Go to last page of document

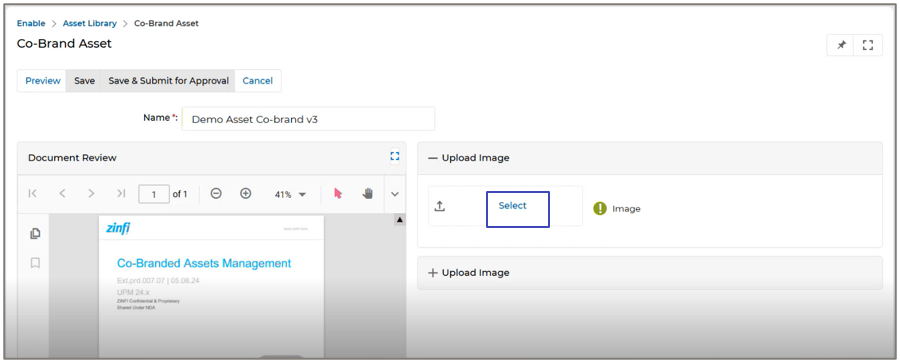coord(121,194)
